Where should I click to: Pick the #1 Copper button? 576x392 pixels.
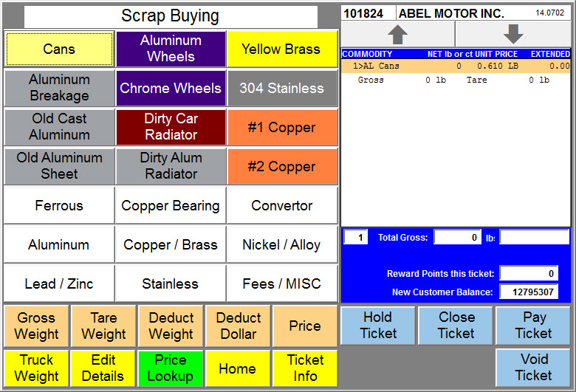click(282, 127)
